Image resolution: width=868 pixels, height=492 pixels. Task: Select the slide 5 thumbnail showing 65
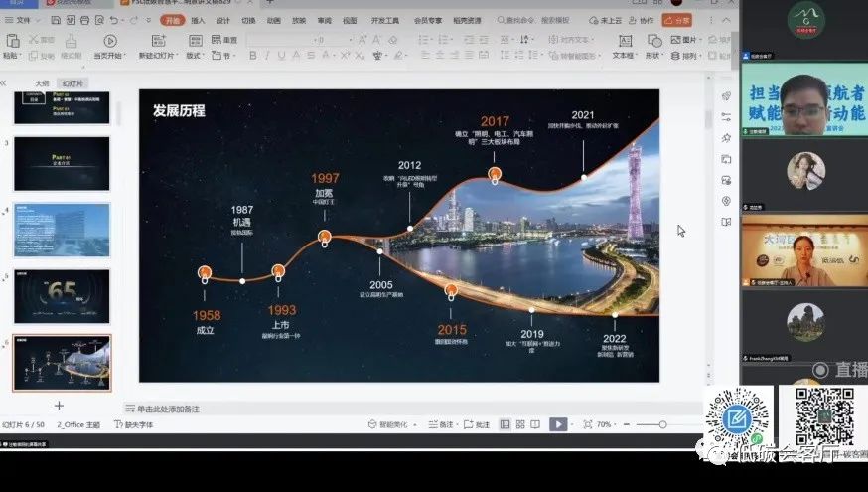coord(62,296)
